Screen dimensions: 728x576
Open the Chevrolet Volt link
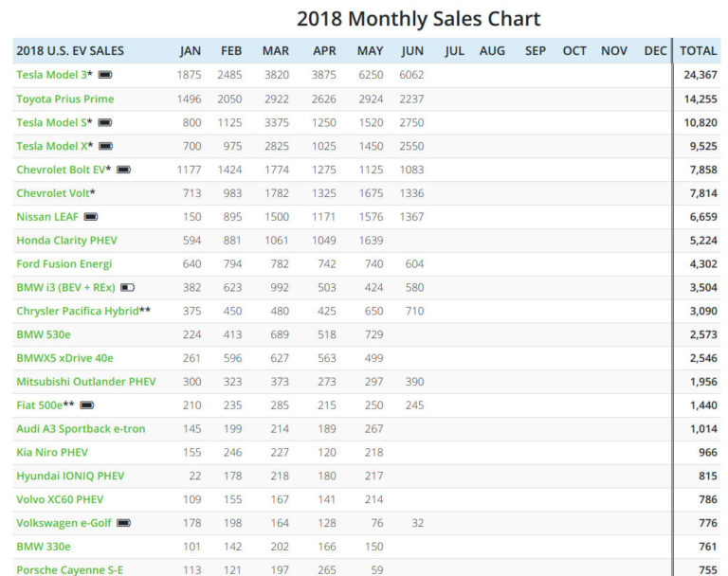click(53, 193)
